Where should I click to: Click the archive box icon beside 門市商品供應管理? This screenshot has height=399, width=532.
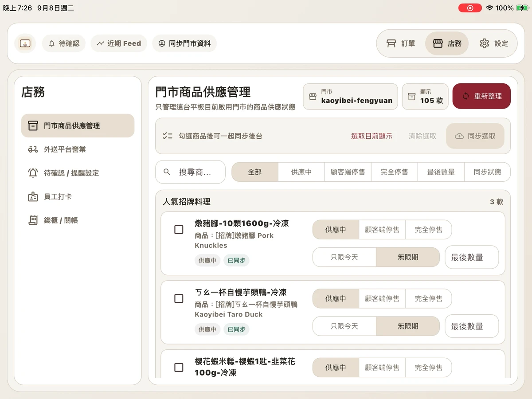(x=33, y=125)
